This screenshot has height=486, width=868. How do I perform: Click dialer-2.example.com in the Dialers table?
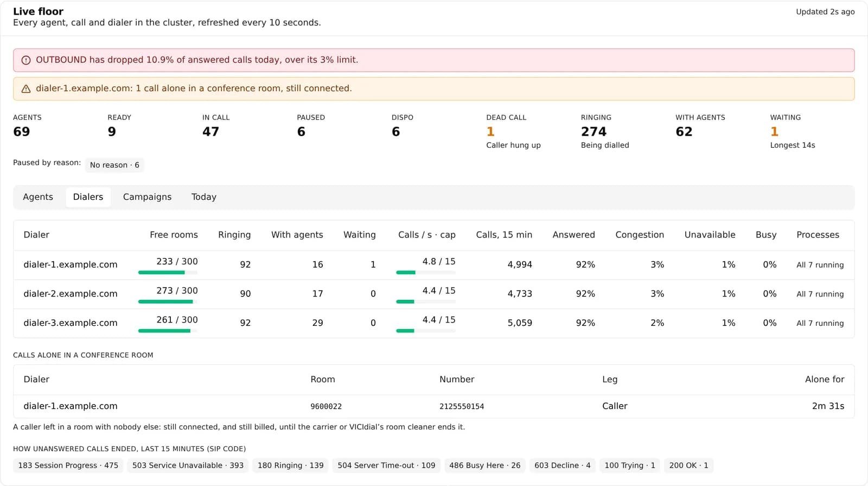(x=71, y=294)
